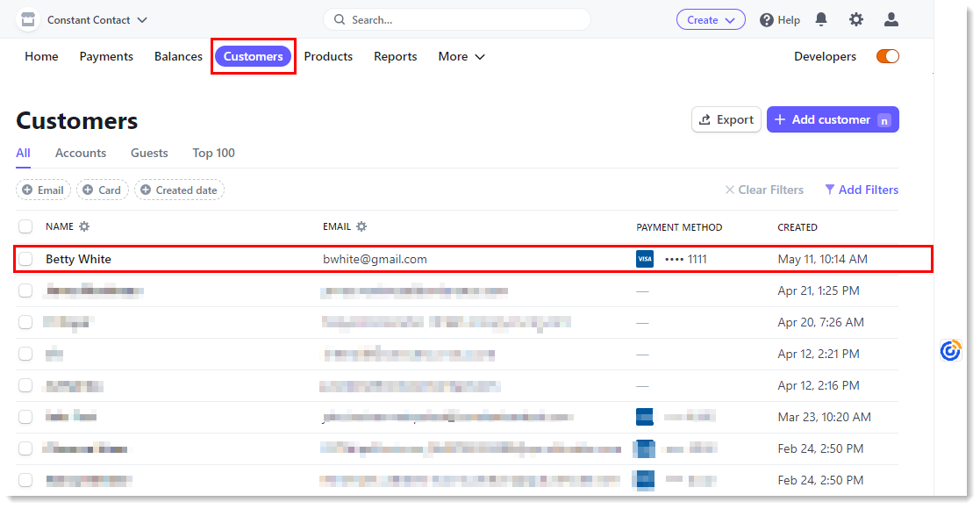The height and width of the screenshot is (509, 980).
Task: Switch to the Top 100 tab
Action: pos(214,153)
